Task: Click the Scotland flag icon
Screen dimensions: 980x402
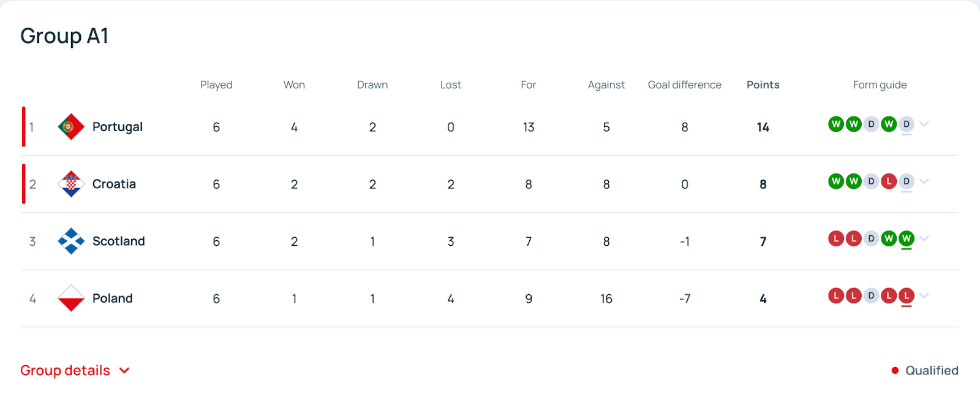Action: click(x=71, y=241)
